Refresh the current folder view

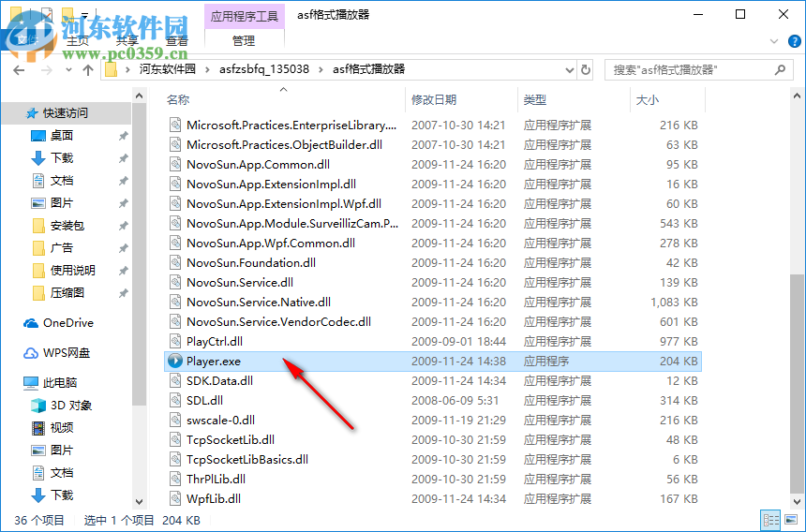tap(586, 69)
